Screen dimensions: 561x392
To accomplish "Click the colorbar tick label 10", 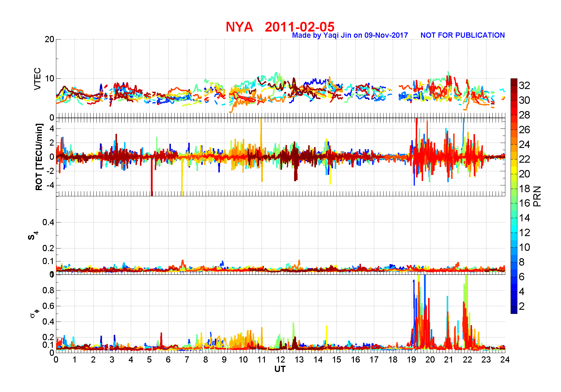I will (x=524, y=247).
